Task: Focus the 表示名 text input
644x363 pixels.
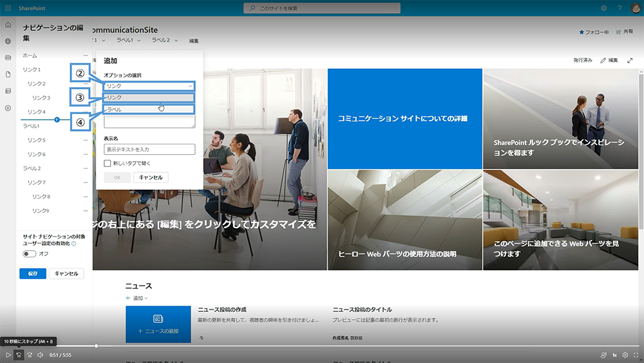Action: (x=149, y=149)
